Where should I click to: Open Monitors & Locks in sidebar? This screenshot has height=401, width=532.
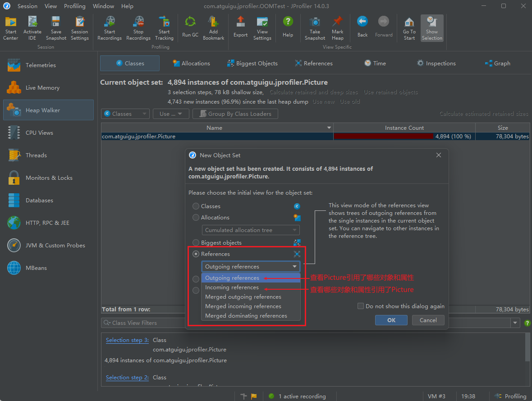(48, 178)
